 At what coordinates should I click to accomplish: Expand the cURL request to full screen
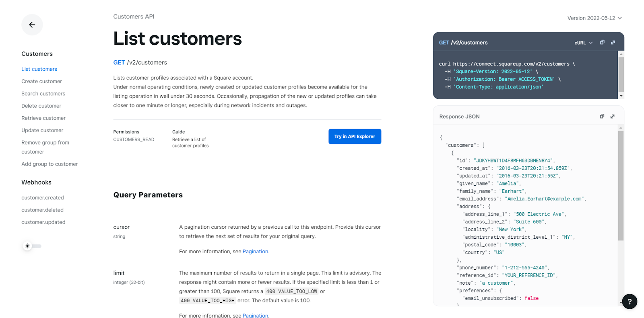pyautogui.click(x=613, y=42)
